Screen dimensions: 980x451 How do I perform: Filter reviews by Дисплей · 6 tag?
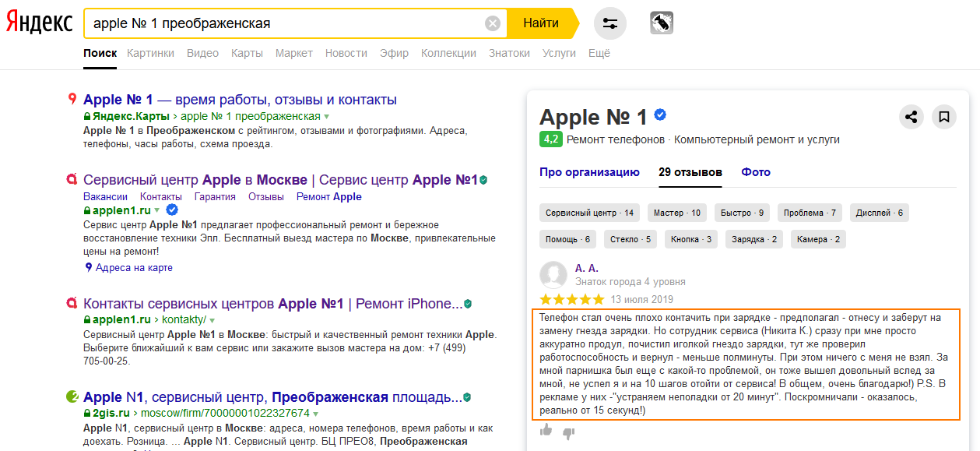(879, 213)
